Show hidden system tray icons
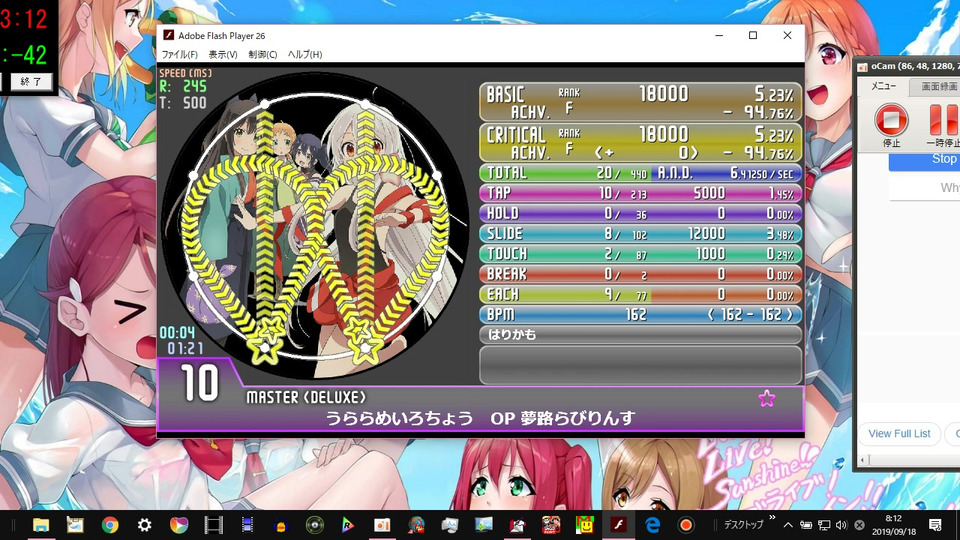 788,525
